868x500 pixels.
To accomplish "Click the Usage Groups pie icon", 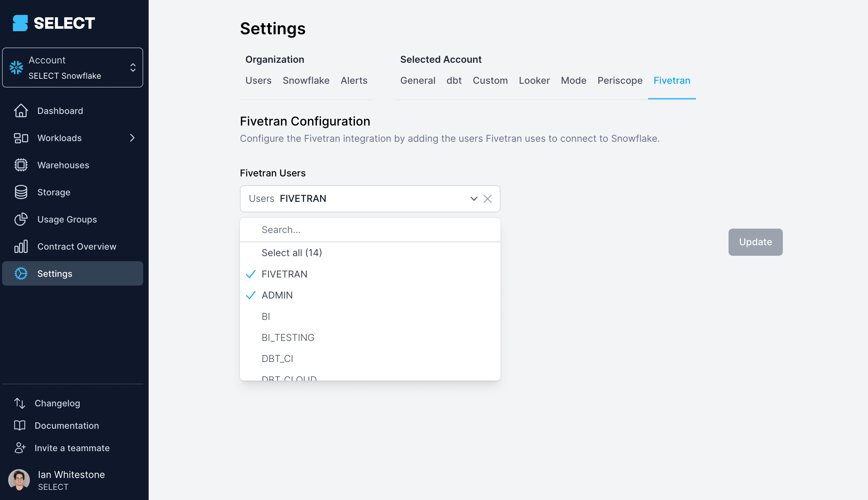I will coord(21,219).
